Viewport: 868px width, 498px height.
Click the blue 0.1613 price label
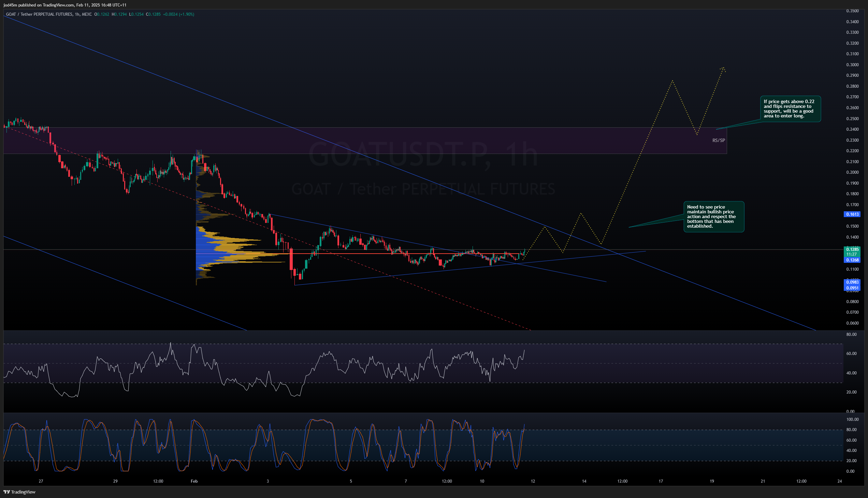click(x=852, y=214)
